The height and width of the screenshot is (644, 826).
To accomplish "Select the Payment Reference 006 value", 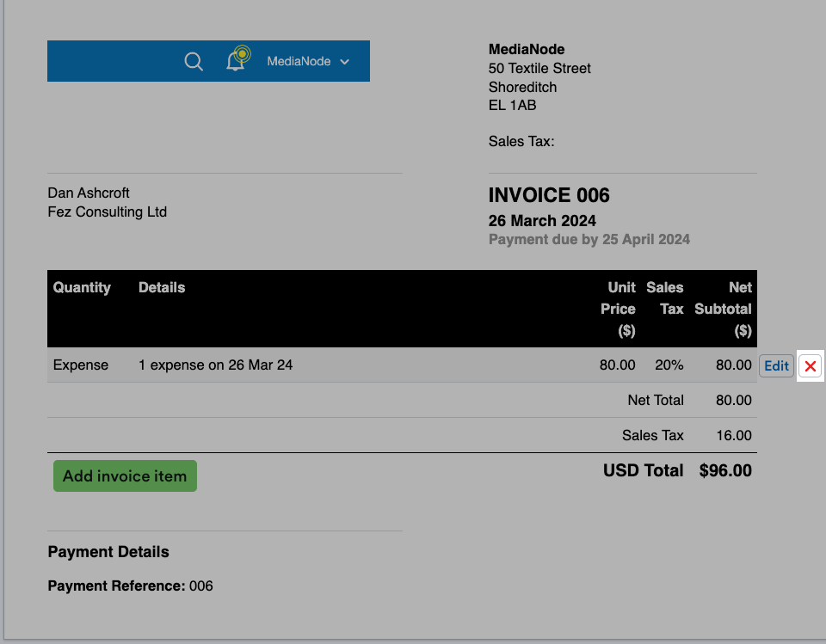I will pyautogui.click(x=203, y=586).
